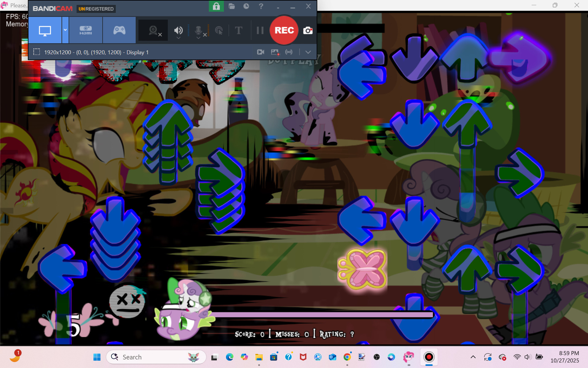Viewport: 588px width, 368px height.
Task: Open Bandicam's output folder icon
Action: 232,6
